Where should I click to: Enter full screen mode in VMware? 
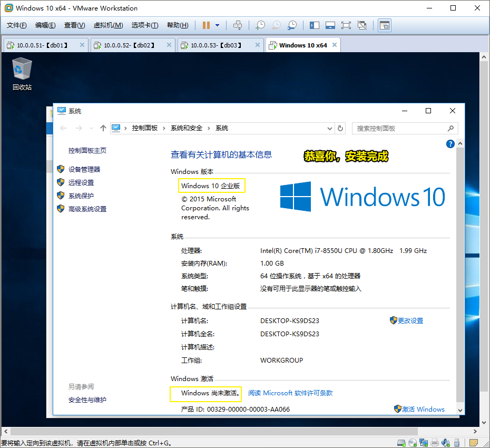(346, 25)
